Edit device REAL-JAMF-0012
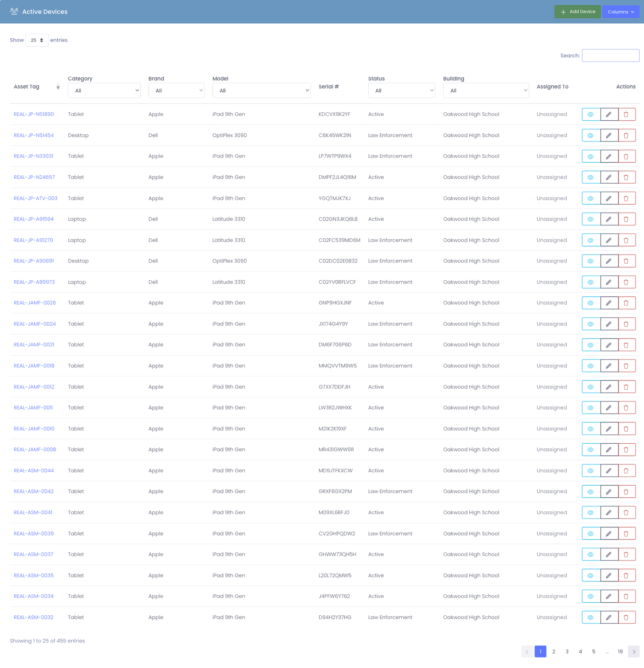The width and height of the screenshot is (644, 668). (609, 387)
